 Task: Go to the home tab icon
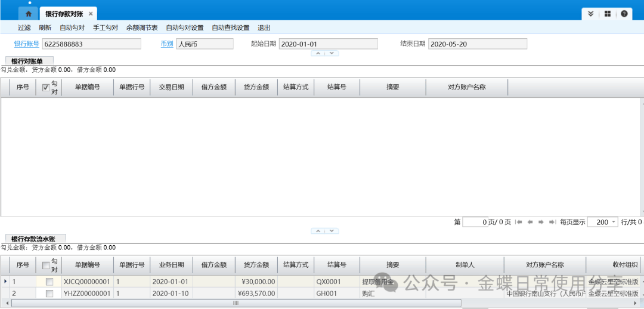tap(28, 14)
